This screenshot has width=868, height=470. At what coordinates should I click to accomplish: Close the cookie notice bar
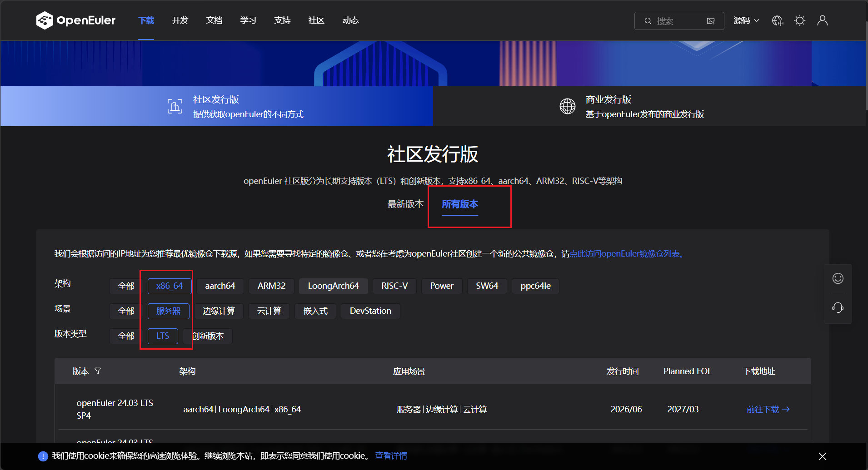pos(823,456)
